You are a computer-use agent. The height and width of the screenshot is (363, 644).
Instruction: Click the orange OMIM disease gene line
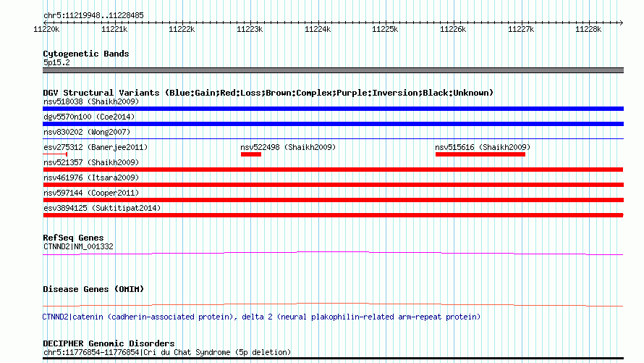pos(333,304)
